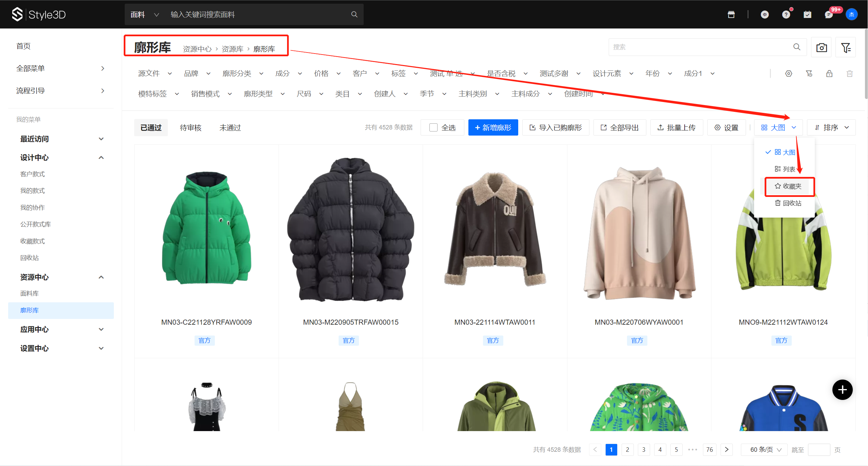The width and height of the screenshot is (868, 466).
Task: Click the 新增廓形 button
Action: (493, 127)
